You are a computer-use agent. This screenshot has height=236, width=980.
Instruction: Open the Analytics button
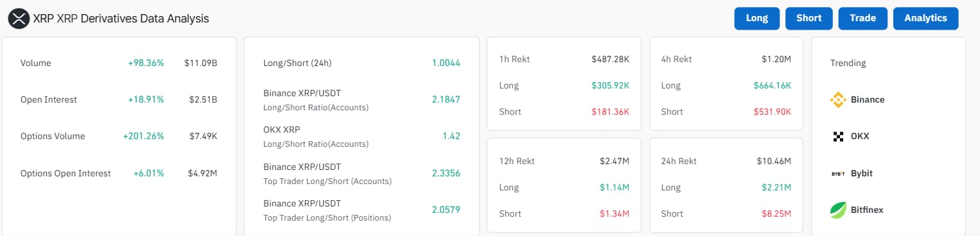(x=925, y=19)
